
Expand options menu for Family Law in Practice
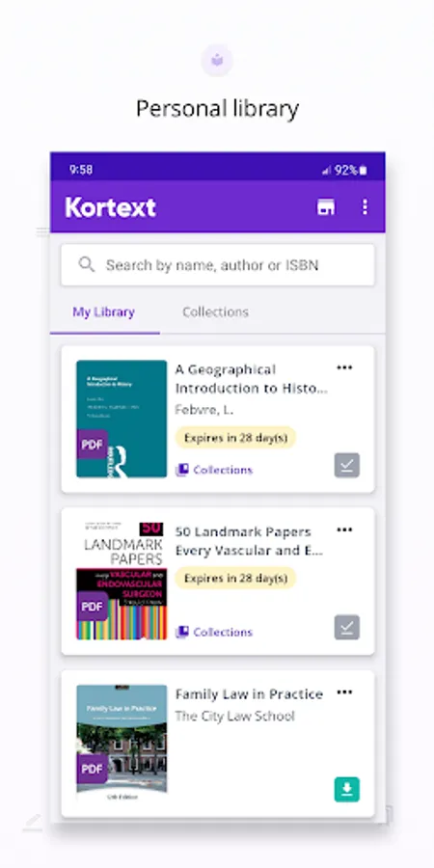coord(344,692)
